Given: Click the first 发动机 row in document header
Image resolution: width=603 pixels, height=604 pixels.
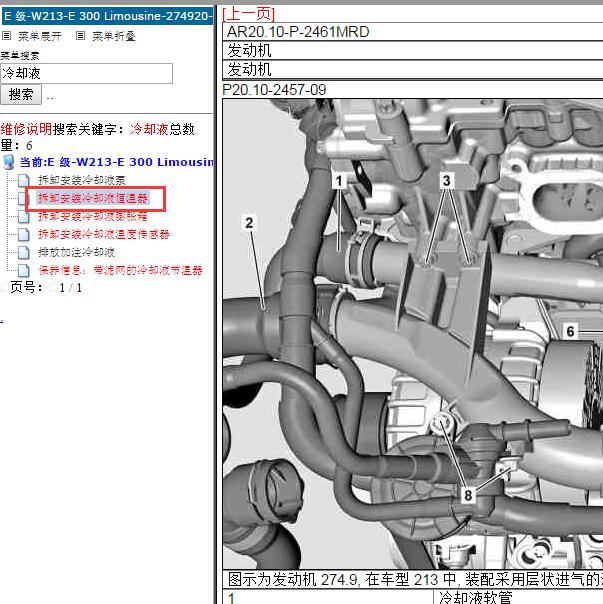Looking at the screenshot, I should [413, 50].
